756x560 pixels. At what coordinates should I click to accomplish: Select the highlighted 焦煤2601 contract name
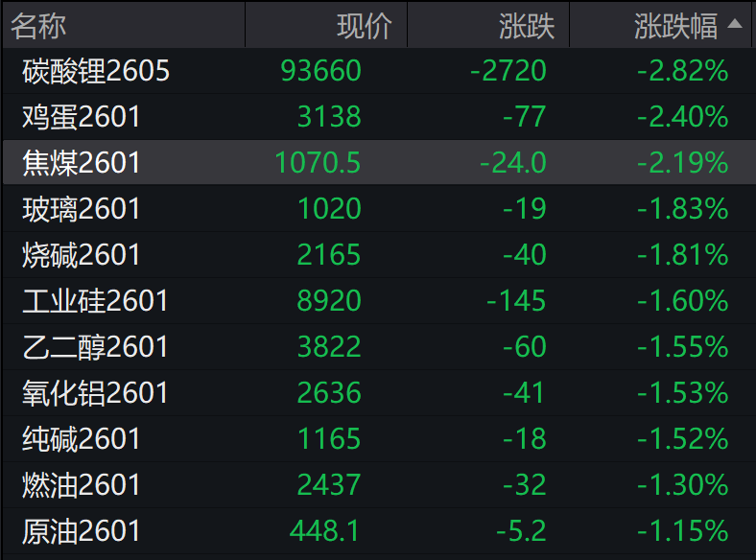(x=82, y=163)
